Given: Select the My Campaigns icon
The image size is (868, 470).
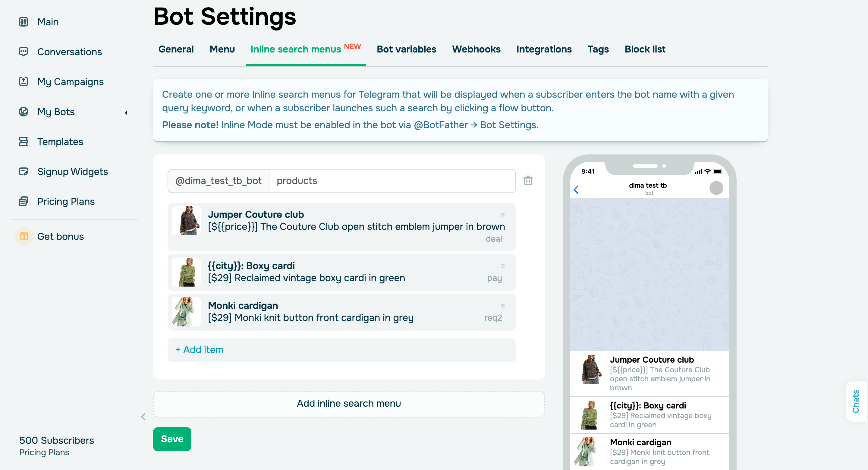Looking at the screenshot, I should [x=24, y=81].
